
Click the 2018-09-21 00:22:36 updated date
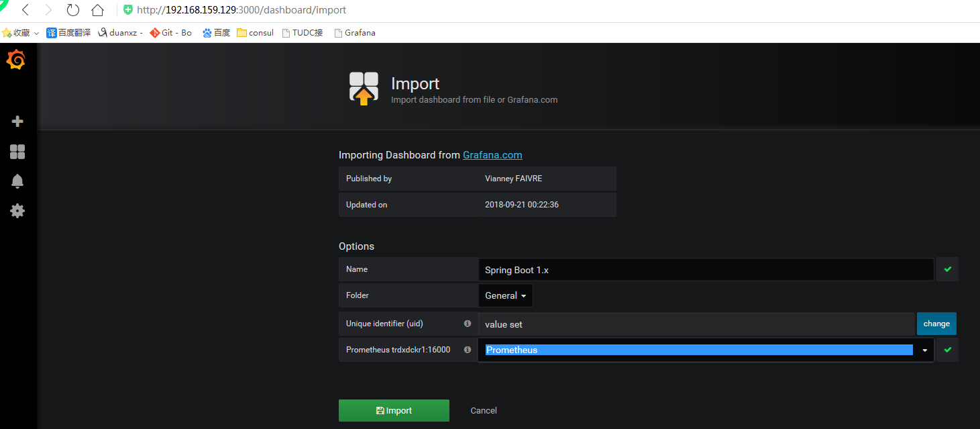coord(522,205)
